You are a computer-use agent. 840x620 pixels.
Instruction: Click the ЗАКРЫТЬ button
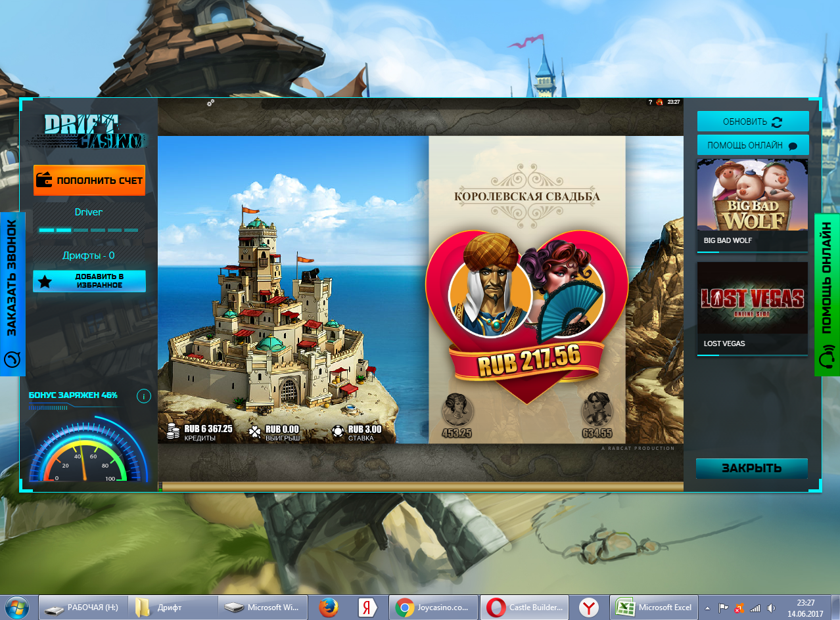pos(752,468)
